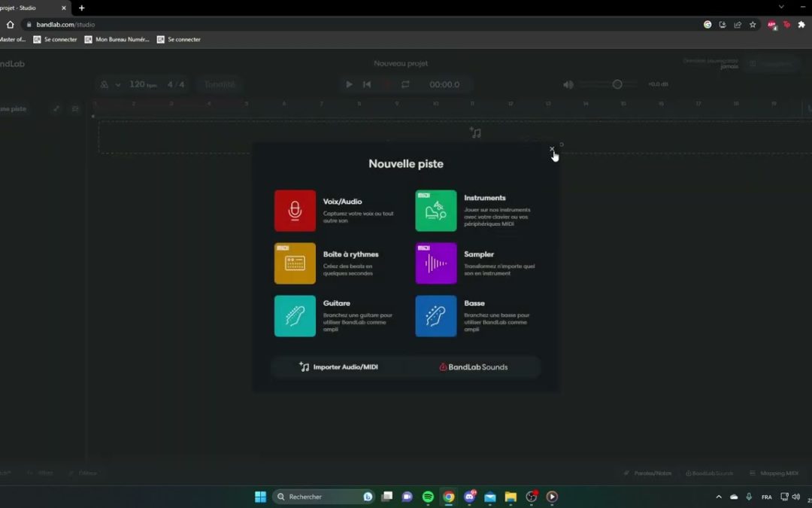Open the Windows Start menu
This screenshot has width=812, height=508.
[x=260, y=497]
